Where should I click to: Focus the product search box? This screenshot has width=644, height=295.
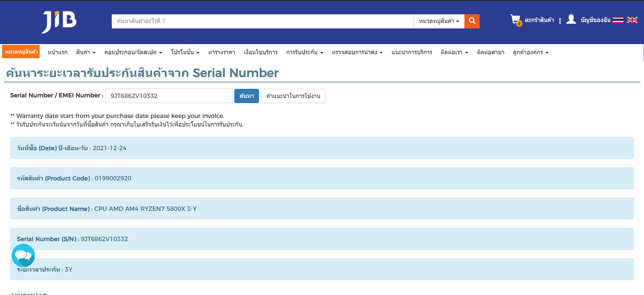[262, 21]
